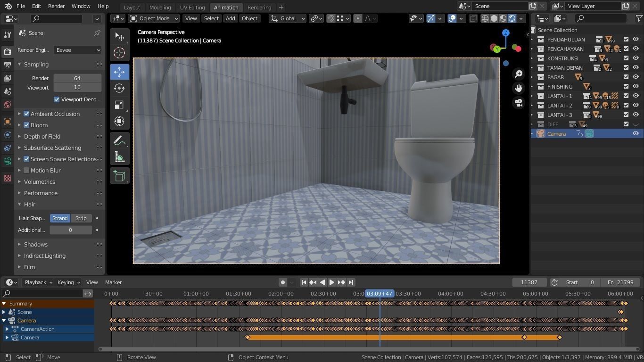The width and height of the screenshot is (644, 362).
Task: Select the Cursor tool in viewport toolbar
Action: tap(119, 53)
